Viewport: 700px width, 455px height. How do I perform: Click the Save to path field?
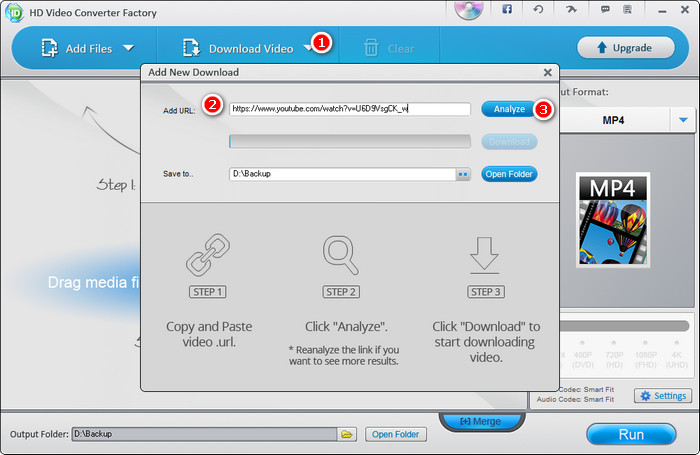342,174
